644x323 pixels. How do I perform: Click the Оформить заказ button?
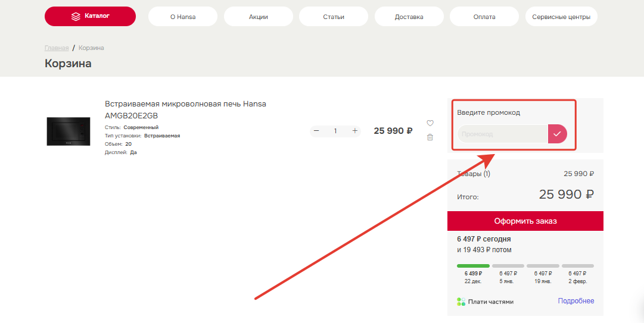(x=525, y=221)
